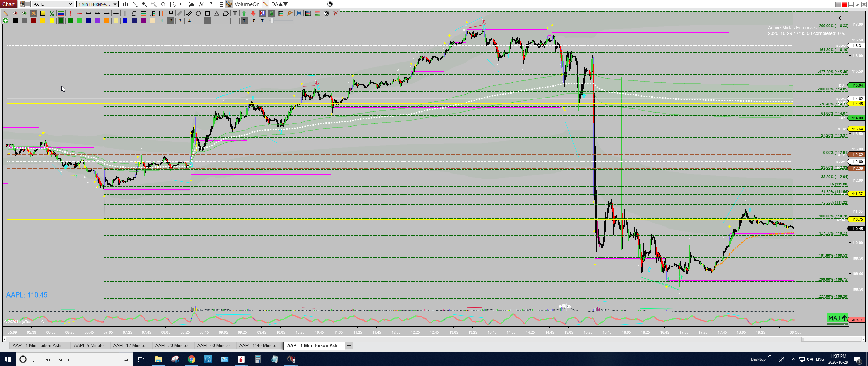Image resolution: width=868 pixels, height=366 pixels.
Task: Click the horizontal chart scrollbar right arrow
Action: tap(863, 339)
